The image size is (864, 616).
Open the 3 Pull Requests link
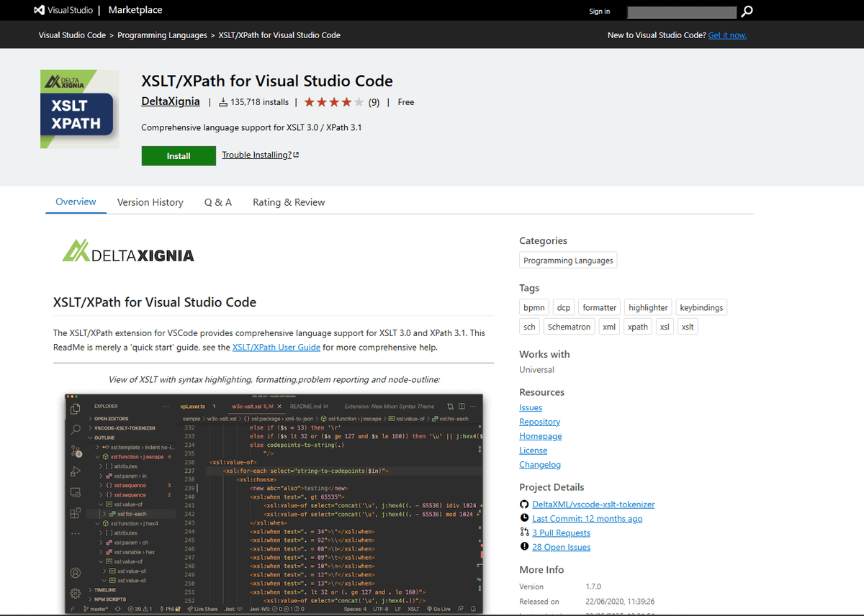tap(561, 533)
